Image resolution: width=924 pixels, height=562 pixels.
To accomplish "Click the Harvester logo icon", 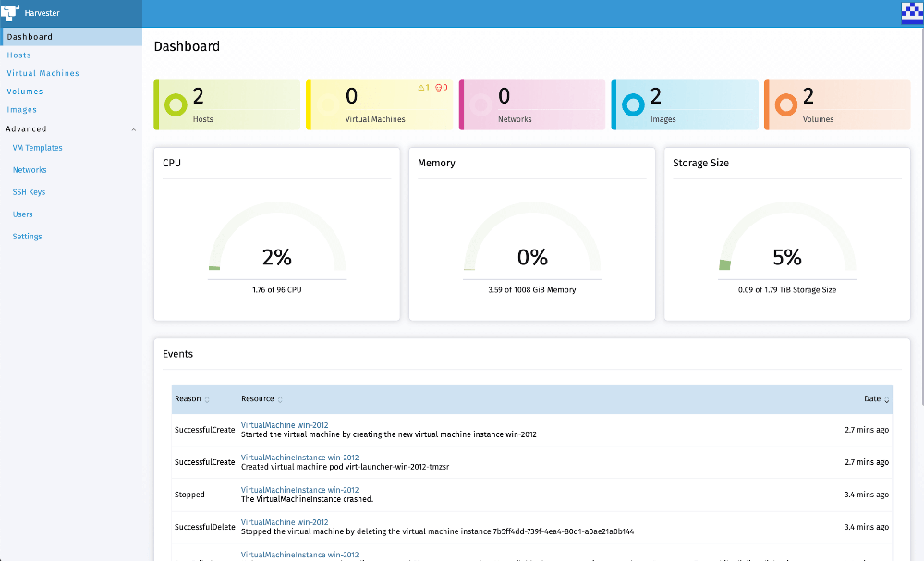I will [x=11, y=14].
